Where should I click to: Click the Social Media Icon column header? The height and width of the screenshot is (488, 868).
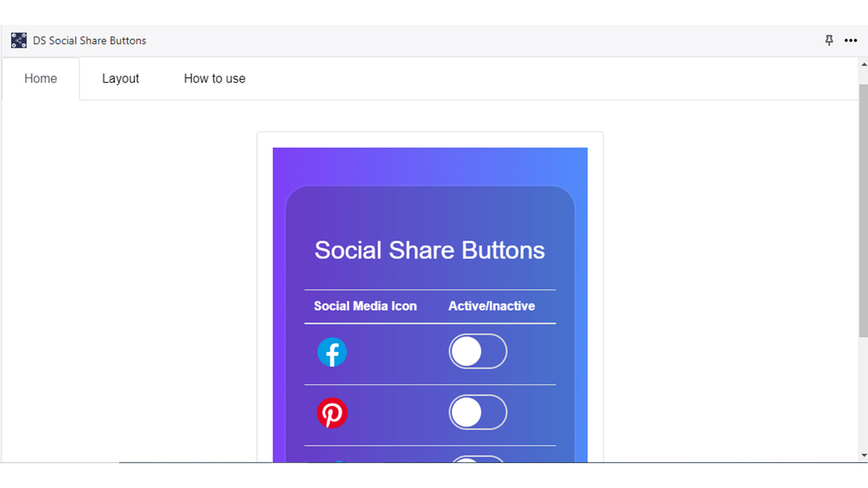point(365,306)
